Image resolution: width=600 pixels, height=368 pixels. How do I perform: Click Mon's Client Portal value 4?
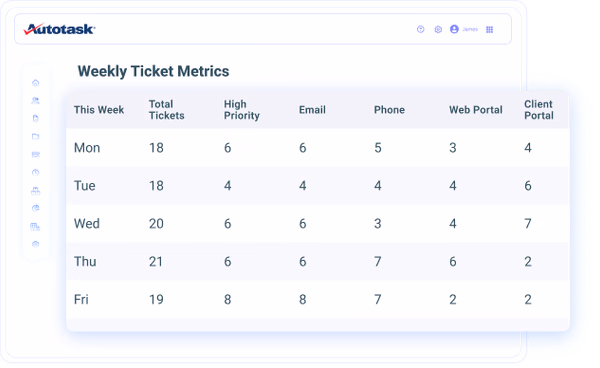528,148
